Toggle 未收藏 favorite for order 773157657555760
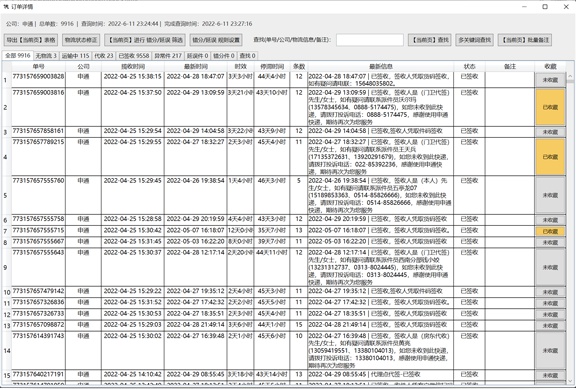 coord(550,195)
